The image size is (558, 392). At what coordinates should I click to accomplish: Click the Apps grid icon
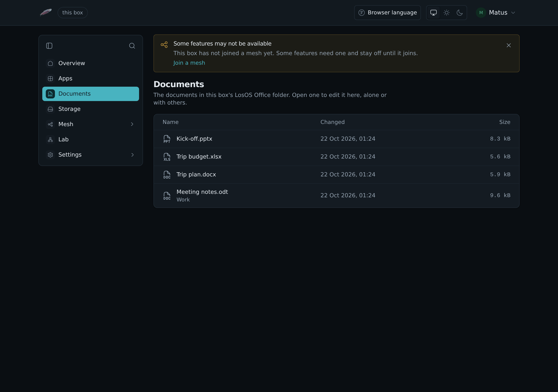click(50, 79)
